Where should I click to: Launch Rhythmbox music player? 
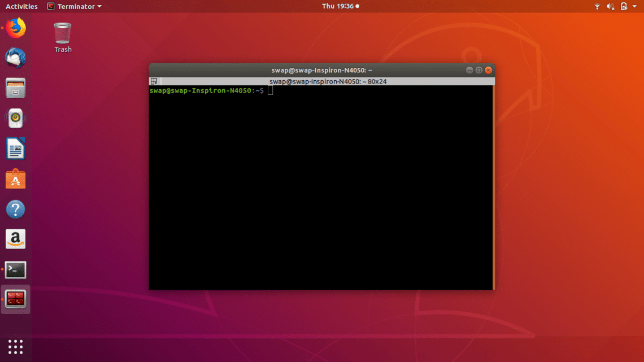pyautogui.click(x=16, y=119)
